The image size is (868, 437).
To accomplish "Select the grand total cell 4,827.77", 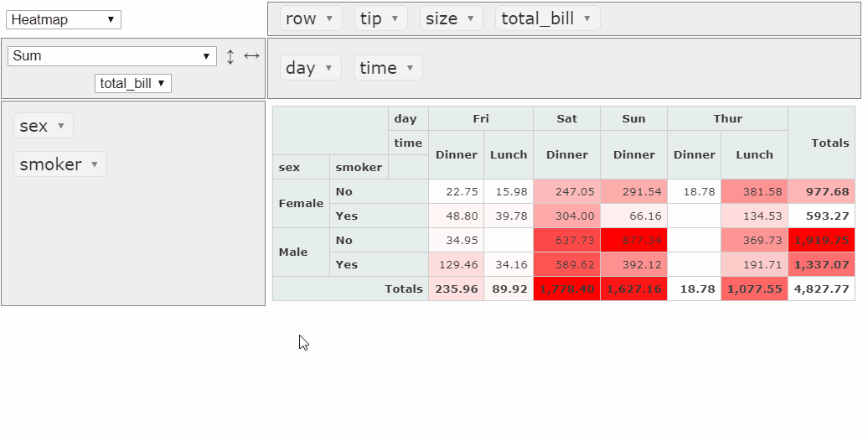I will tap(821, 289).
